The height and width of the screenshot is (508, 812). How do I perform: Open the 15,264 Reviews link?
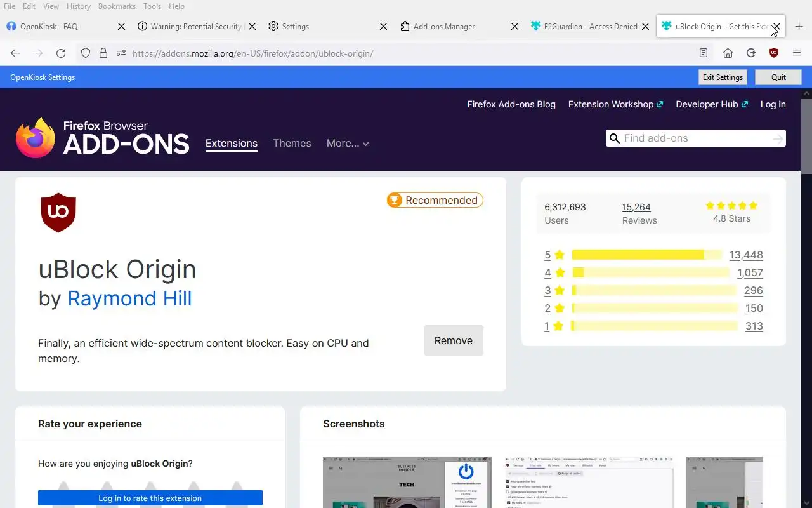pos(639,213)
